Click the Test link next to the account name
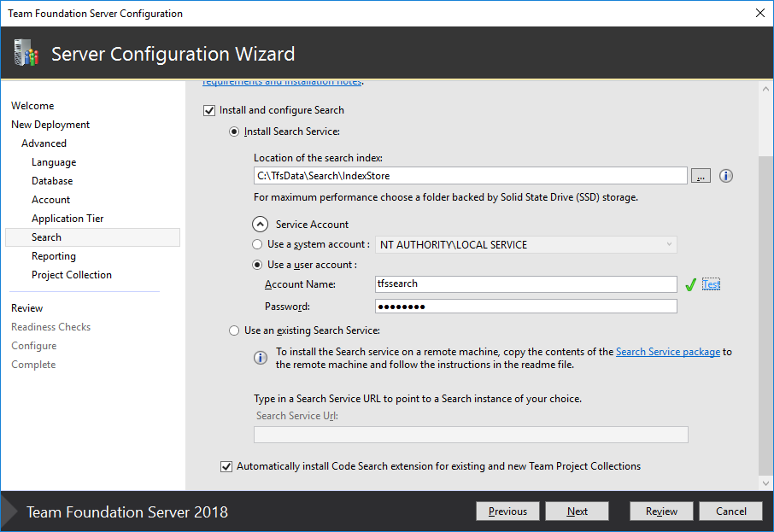This screenshot has height=532, width=774. (711, 284)
